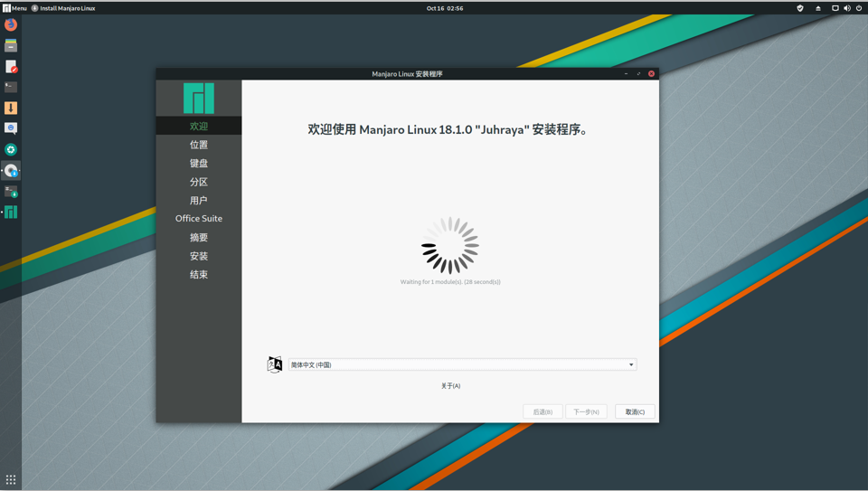This screenshot has width=868, height=491.
Task: Select the installer disc dock icon
Action: 11,171
